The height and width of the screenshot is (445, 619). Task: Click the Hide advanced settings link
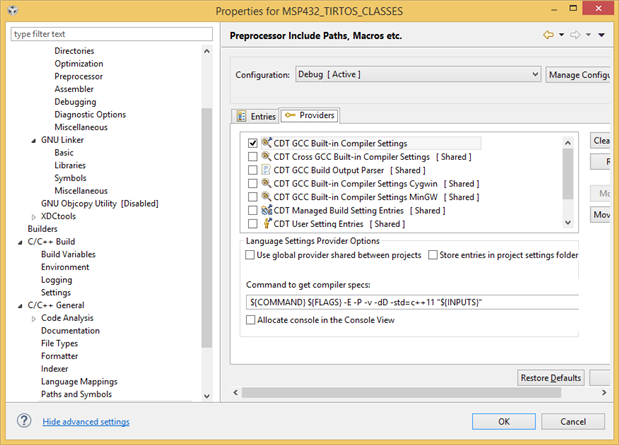point(86,421)
